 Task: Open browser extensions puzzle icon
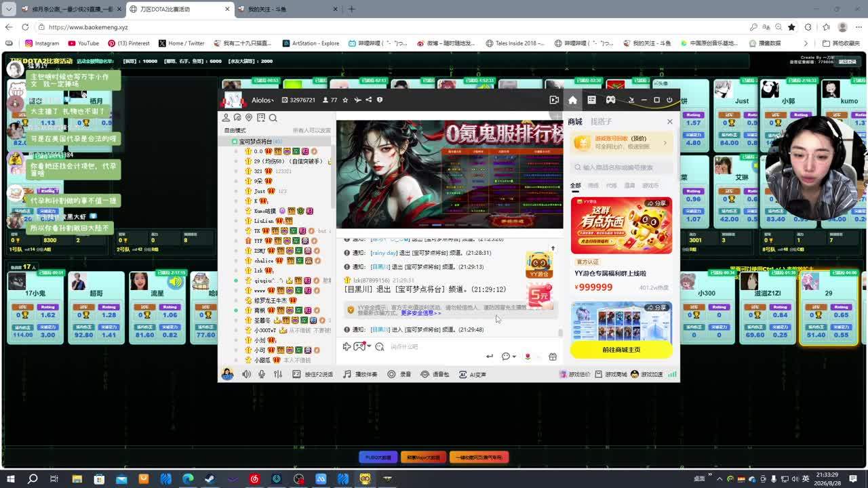[808, 27]
